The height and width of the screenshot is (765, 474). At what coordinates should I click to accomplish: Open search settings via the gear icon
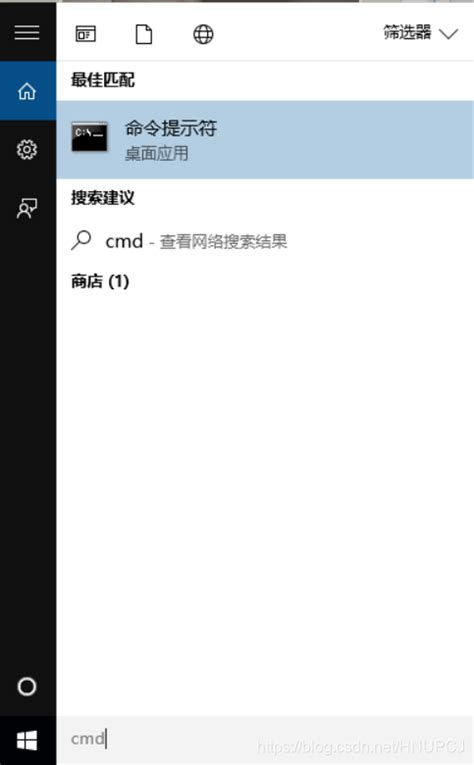[27, 149]
